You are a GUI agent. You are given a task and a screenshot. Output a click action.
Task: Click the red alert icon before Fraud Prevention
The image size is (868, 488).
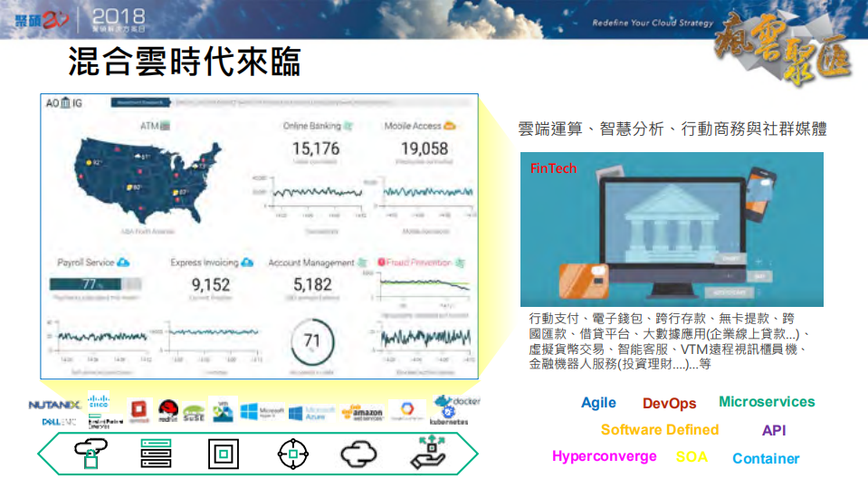[381, 262]
